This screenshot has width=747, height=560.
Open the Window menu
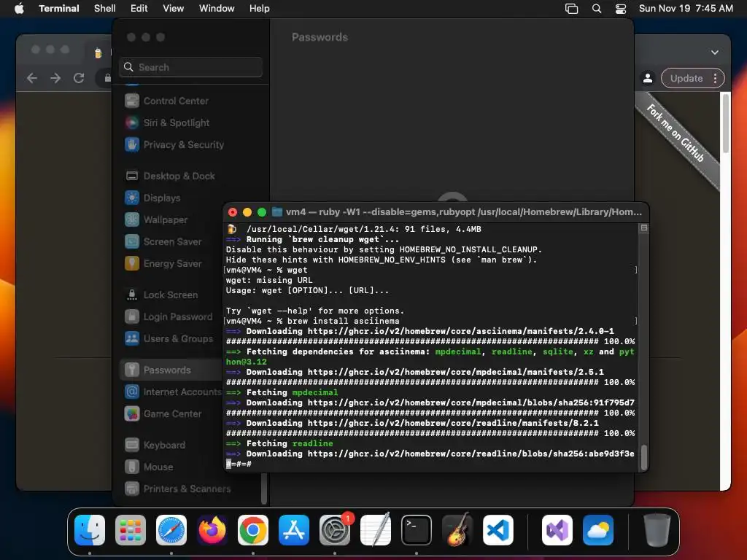pos(217,8)
